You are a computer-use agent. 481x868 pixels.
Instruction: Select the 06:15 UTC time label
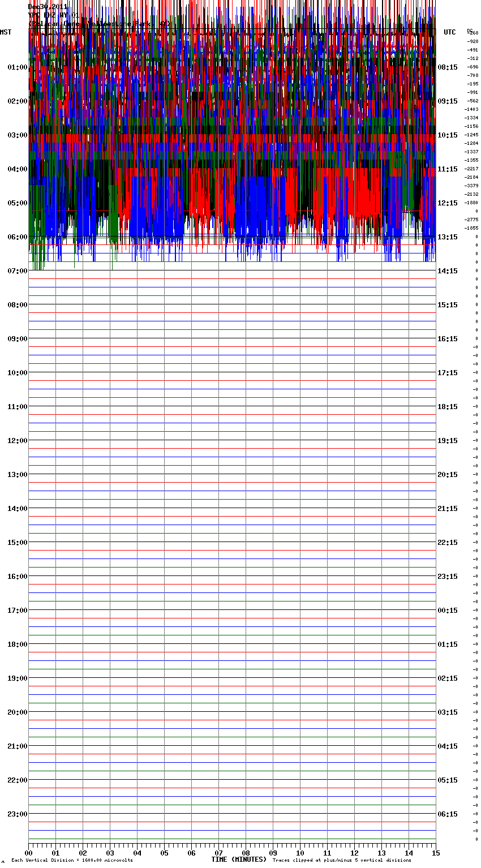pos(448,814)
